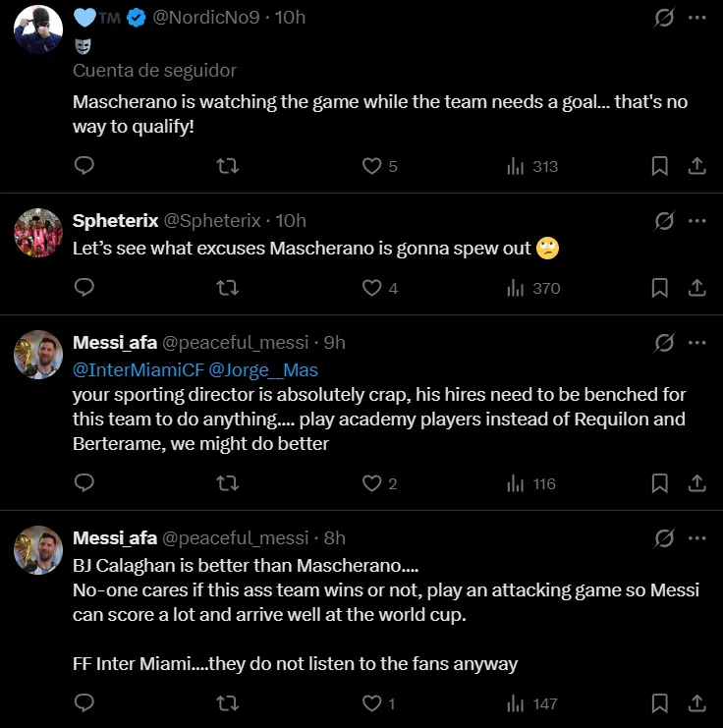Open the 9h timestamp of Messi_afa tweet
This screenshot has width=723, height=728.
tap(334, 342)
